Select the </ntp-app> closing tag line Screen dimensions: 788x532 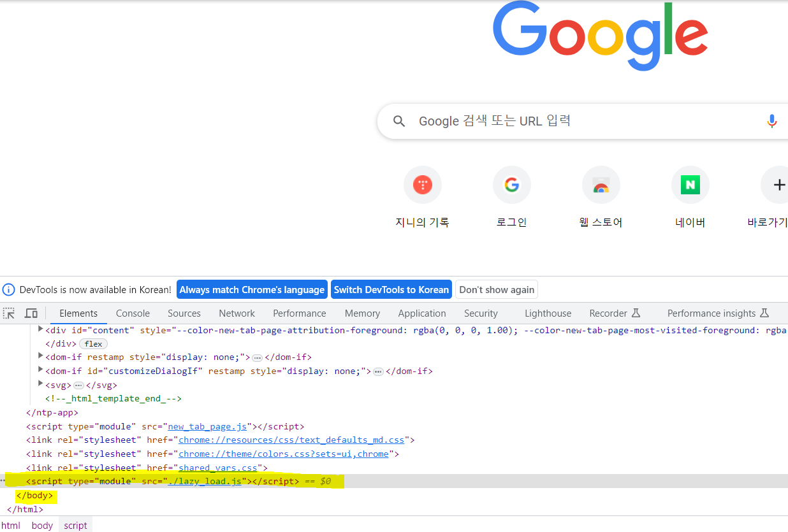click(x=52, y=412)
